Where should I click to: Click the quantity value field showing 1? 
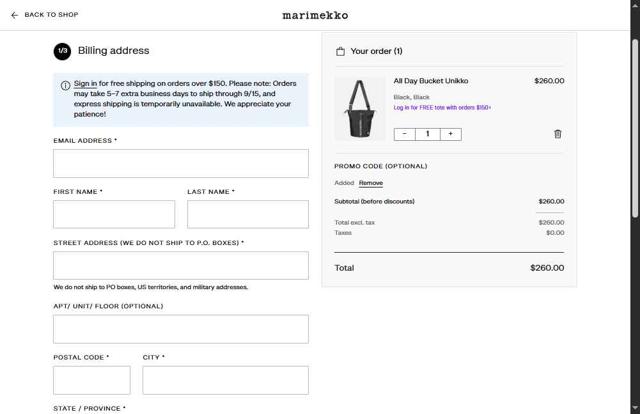(428, 134)
